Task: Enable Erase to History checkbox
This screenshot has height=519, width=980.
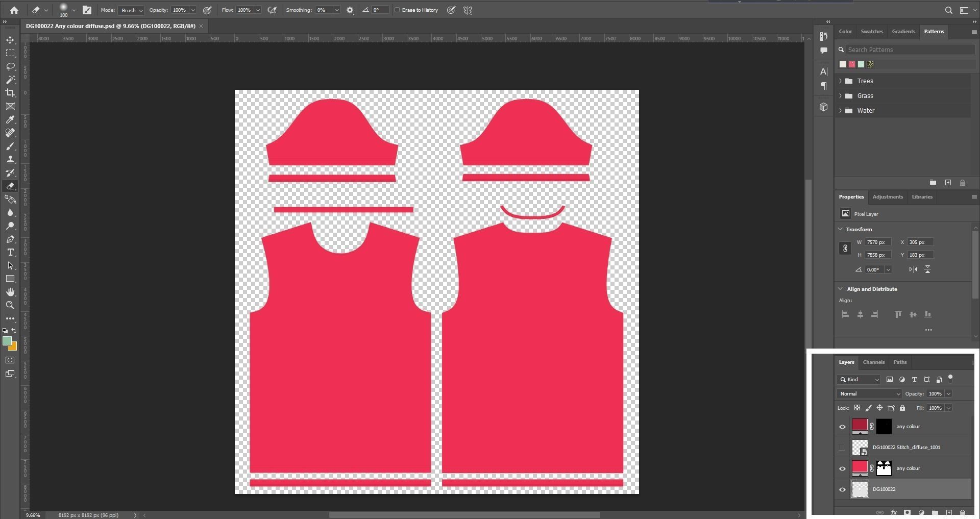Action: 397,10
